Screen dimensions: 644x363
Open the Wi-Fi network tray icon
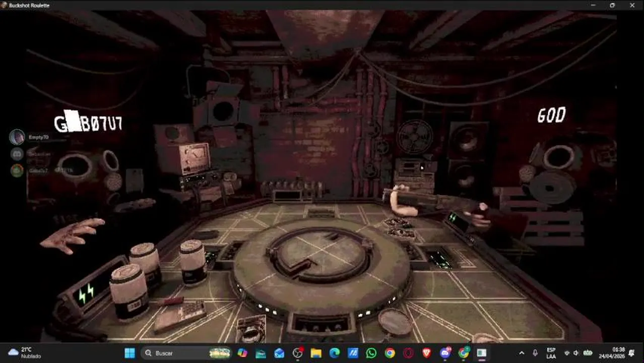pos(567,353)
